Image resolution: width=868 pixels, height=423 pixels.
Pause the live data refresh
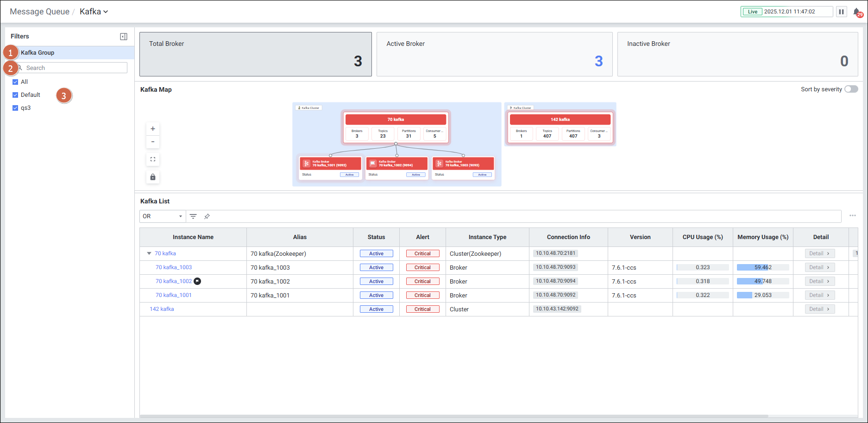[x=841, y=12]
